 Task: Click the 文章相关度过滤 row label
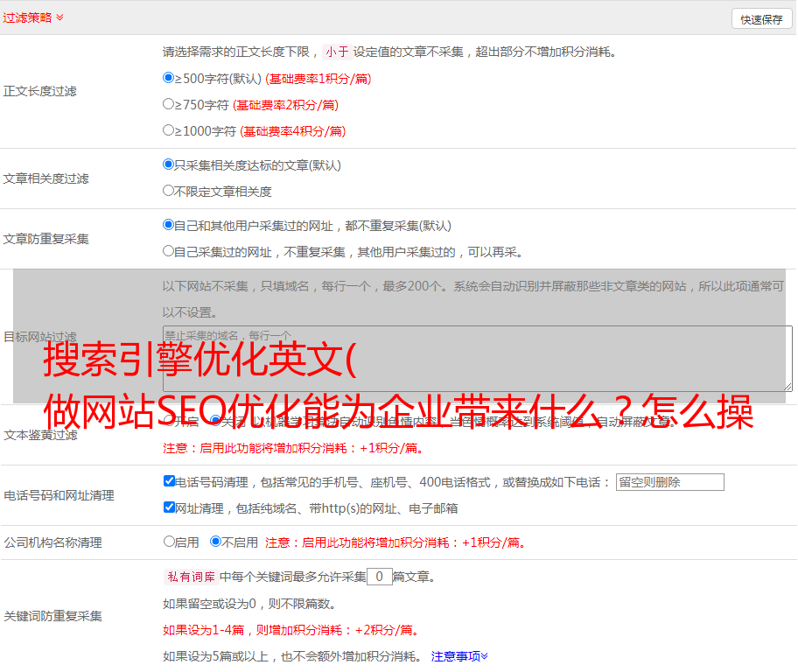point(45,178)
